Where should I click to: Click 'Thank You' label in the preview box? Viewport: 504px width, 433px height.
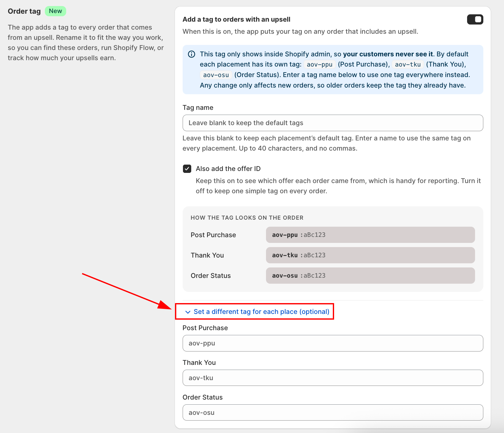coord(207,255)
